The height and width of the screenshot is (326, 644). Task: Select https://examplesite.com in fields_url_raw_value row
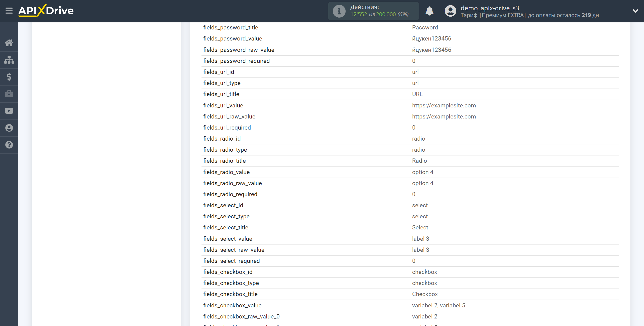444,116
